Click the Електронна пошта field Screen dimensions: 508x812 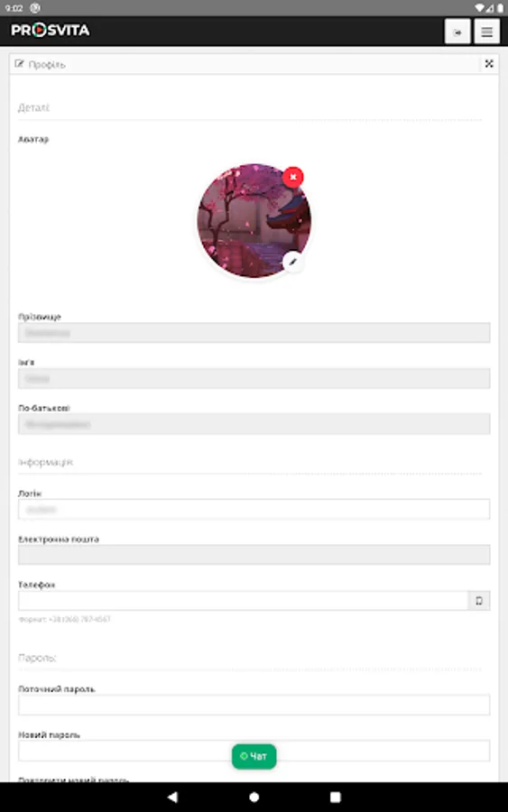[x=254, y=555]
